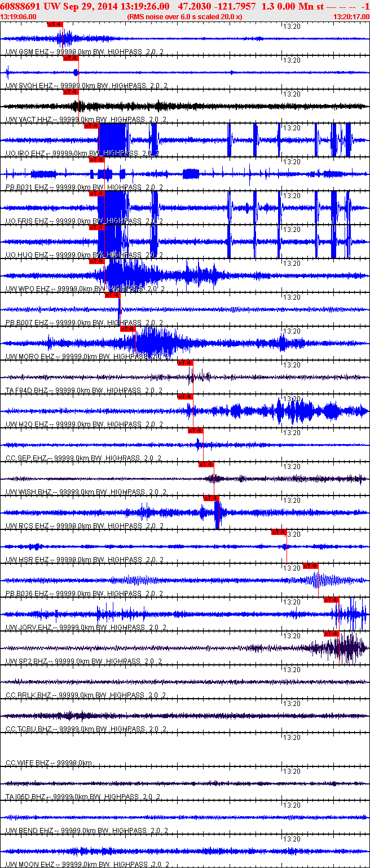Select the coordinates 47.2030 -121.7957
This screenshot has width=370, height=868.
click(x=217, y=6)
